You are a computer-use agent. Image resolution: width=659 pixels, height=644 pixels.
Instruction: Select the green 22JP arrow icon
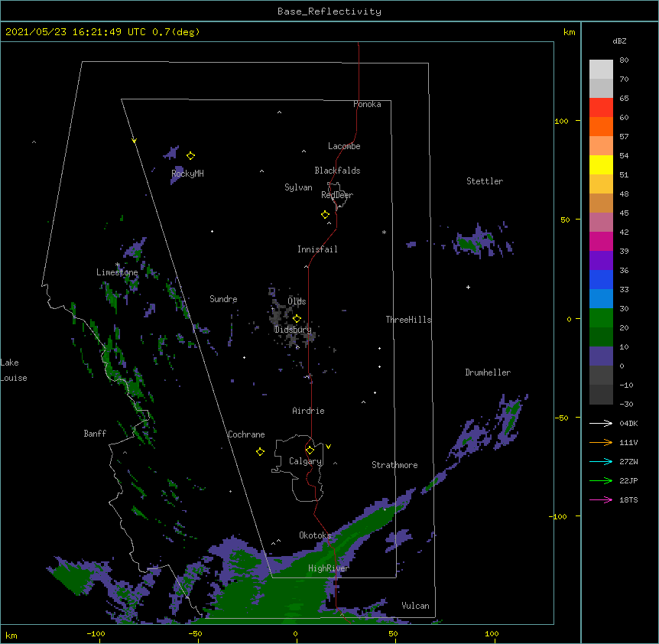pyautogui.click(x=601, y=480)
